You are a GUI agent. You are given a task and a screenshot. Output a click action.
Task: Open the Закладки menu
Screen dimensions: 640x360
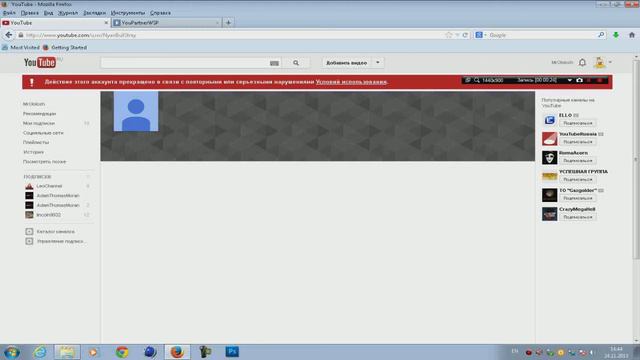tap(94, 13)
